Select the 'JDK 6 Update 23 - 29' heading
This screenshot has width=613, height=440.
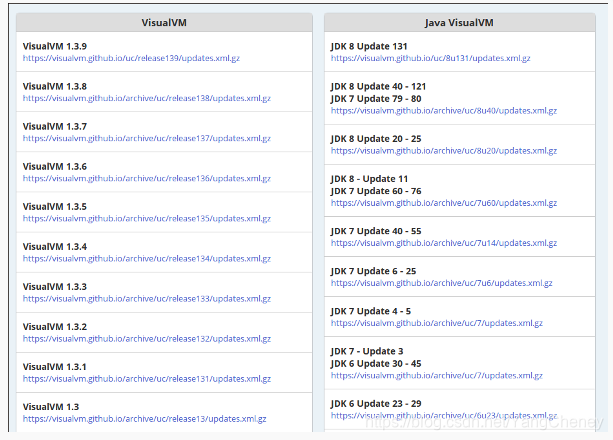376,404
